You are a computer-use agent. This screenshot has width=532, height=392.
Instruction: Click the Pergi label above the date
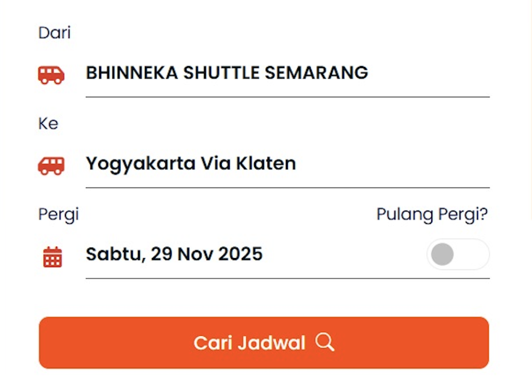[x=58, y=214]
